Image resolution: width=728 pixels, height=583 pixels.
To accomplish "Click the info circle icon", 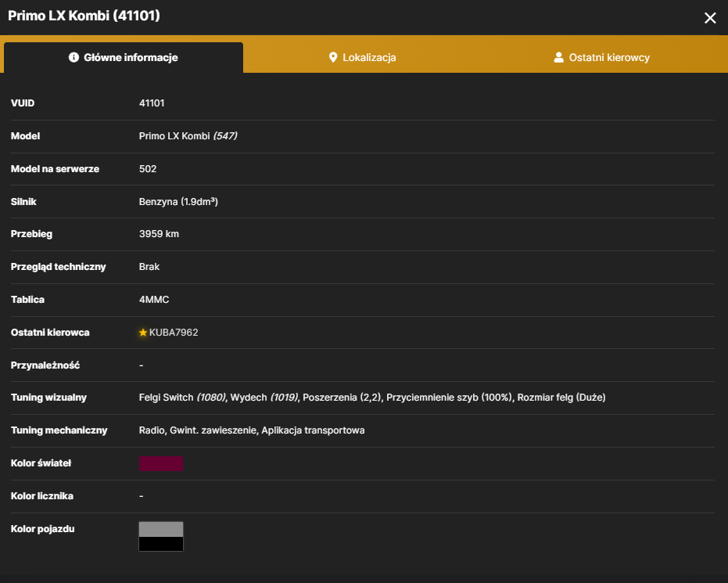I will pyautogui.click(x=74, y=57).
